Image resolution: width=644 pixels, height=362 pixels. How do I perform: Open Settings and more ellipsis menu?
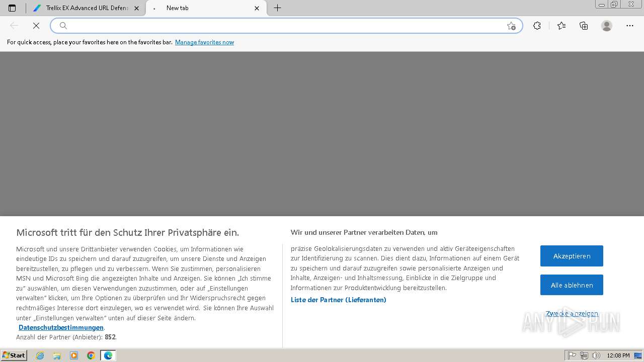[630, 26]
